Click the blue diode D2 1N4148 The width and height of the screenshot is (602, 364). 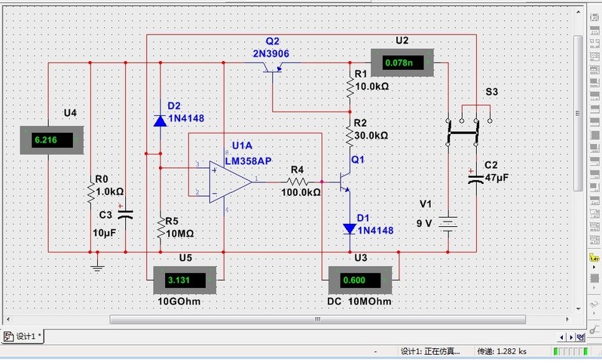160,120
